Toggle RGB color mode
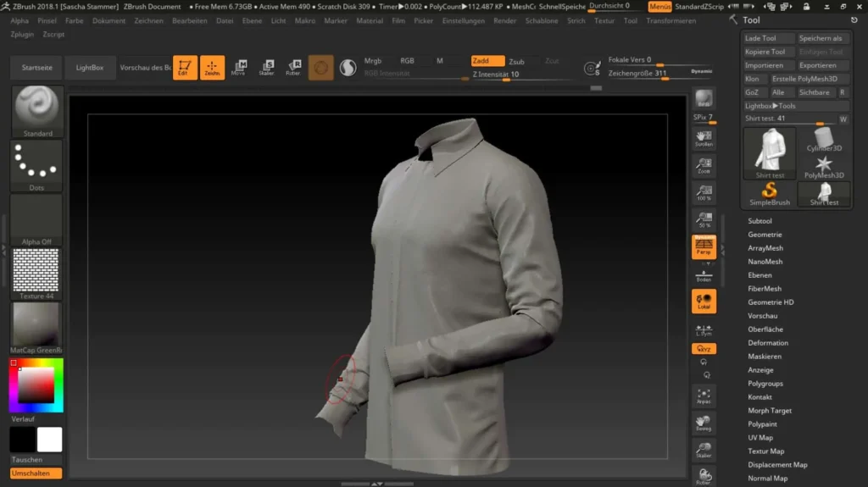This screenshot has width=868, height=487. pos(407,61)
